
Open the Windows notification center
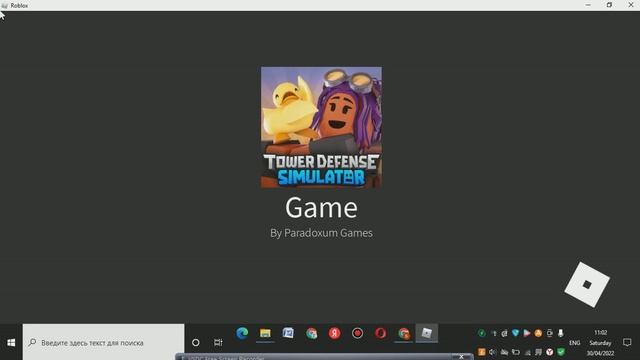[x=627, y=342]
